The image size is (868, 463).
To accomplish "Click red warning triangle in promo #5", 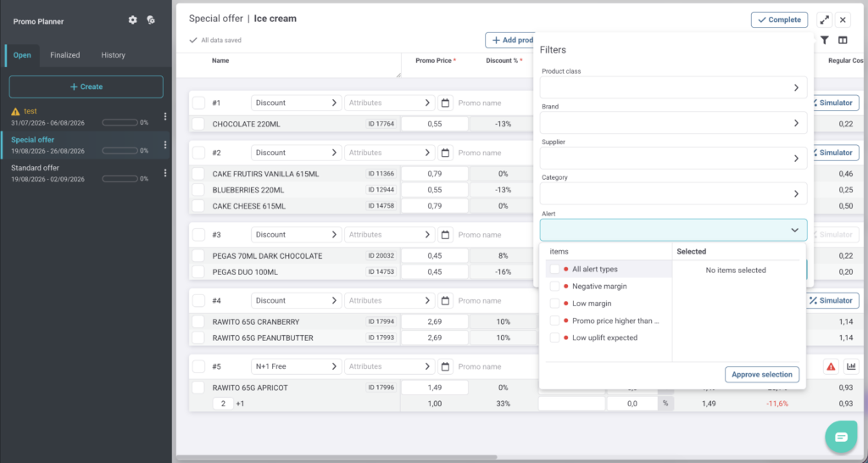I will (x=831, y=366).
